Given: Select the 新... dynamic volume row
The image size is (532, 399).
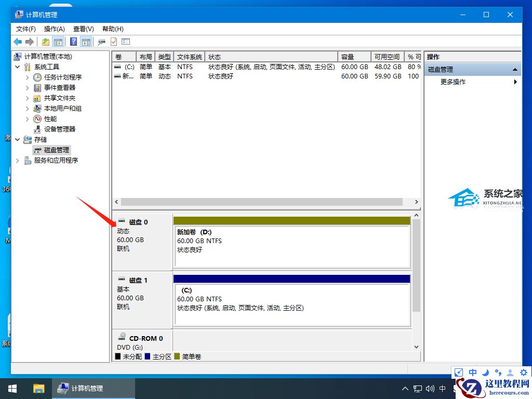Looking at the screenshot, I should tap(267, 76).
